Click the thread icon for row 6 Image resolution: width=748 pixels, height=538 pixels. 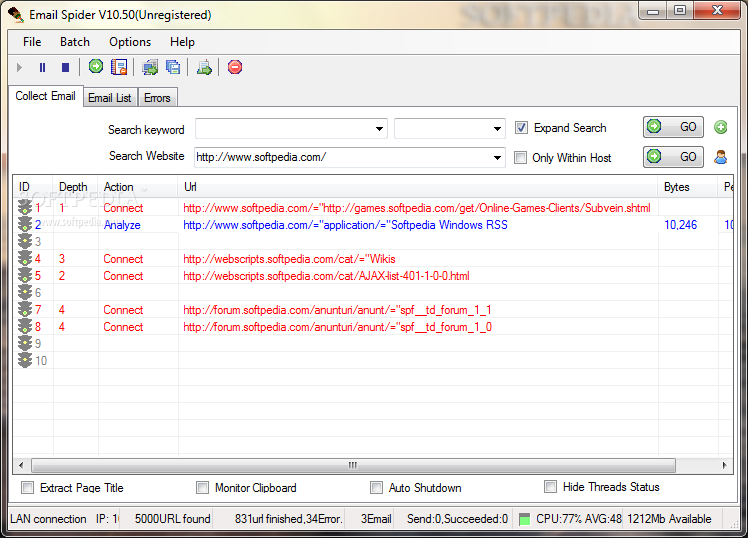(25, 292)
